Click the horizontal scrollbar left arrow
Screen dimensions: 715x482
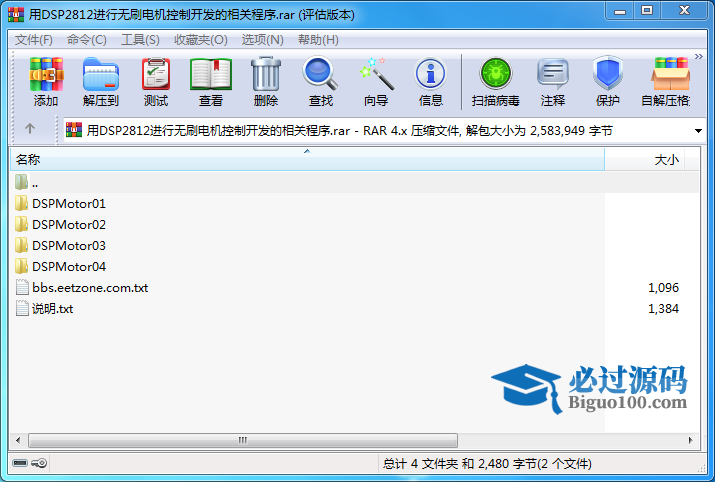(x=18, y=441)
